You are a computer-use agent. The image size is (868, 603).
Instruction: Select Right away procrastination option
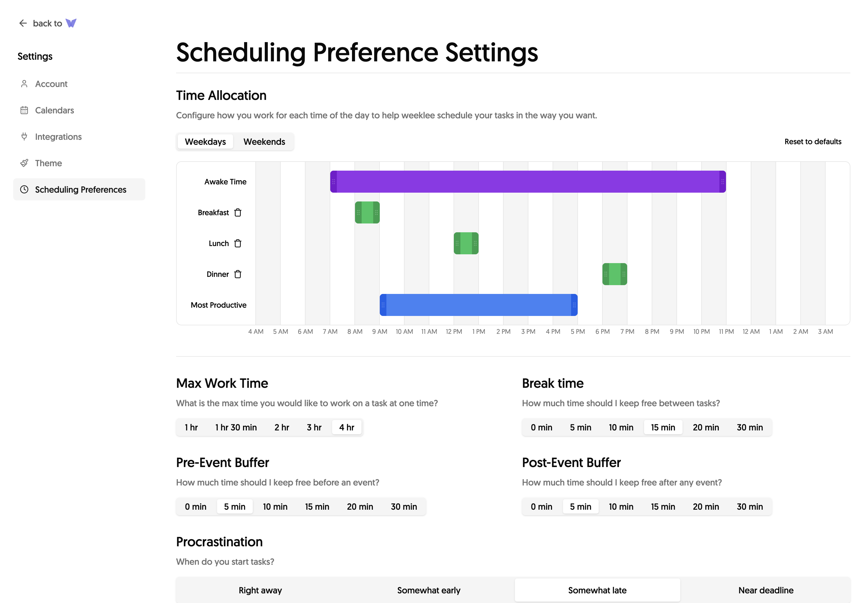pos(260,590)
